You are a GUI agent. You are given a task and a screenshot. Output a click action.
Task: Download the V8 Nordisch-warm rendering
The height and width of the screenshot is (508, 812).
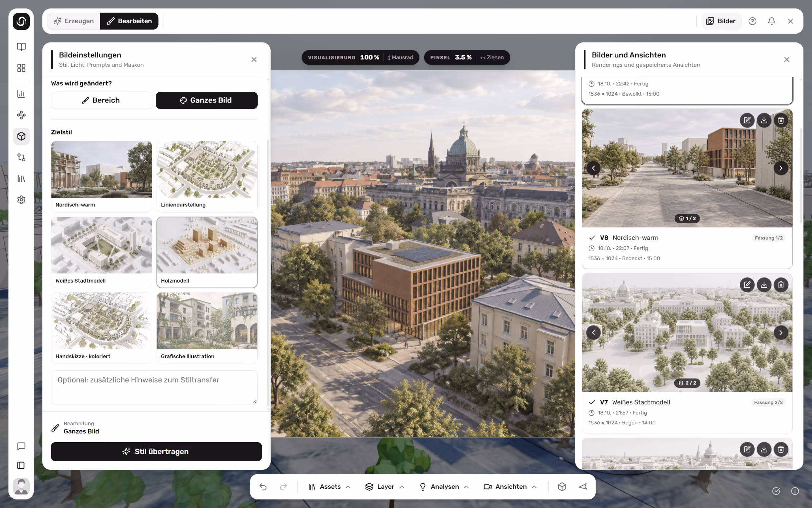click(764, 120)
